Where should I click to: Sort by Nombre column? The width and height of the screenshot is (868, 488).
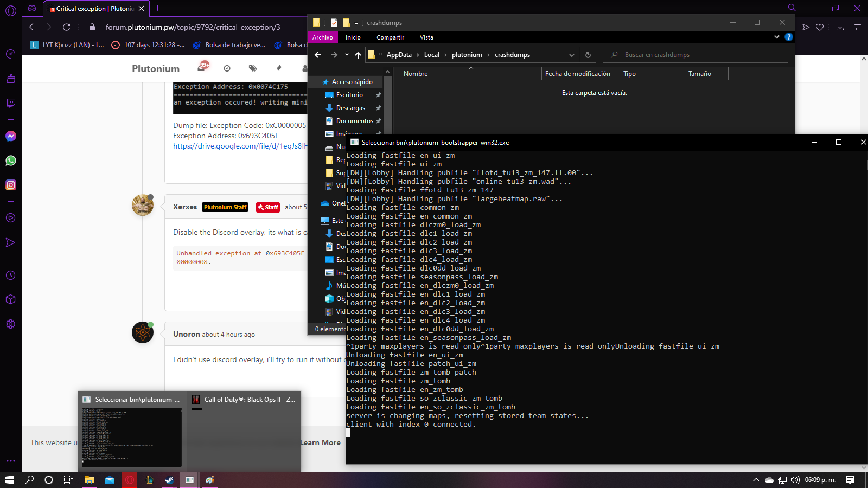416,74
